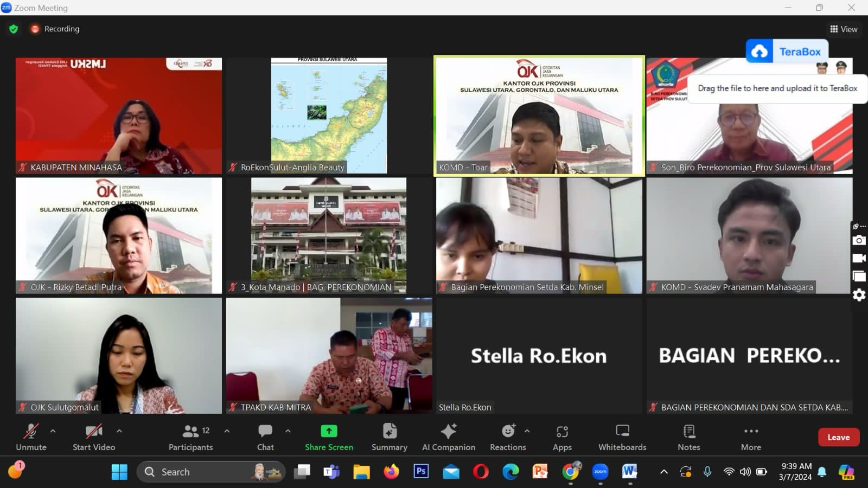The width and height of the screenshot is (868, 488).
Task: Select the RoEkonSulut-Anglia Beauty map tile
Action: (329, 115)
